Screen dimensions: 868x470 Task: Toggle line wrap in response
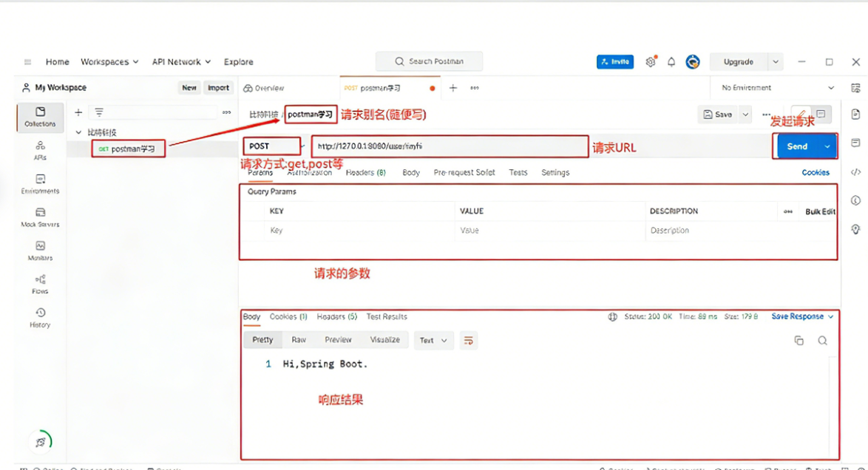[x=468, y=341]
